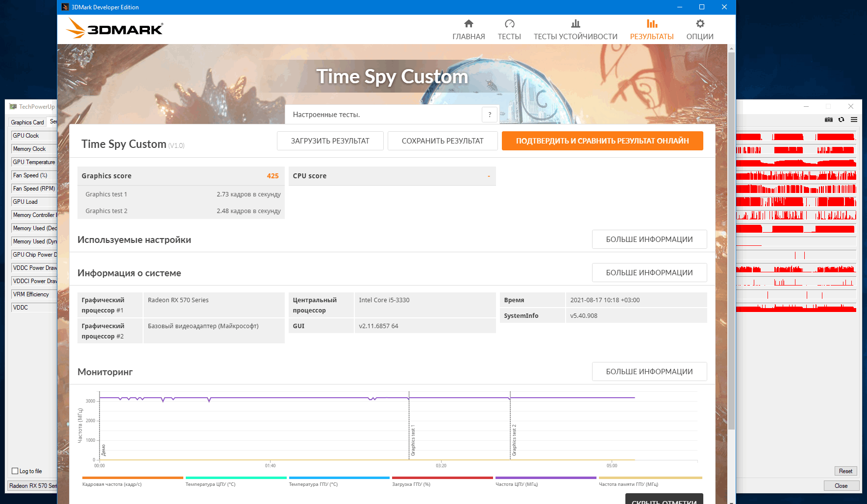Click TechPowerUp GPU-Z title bar icon
The height and width of the screenshot is (504, 867).
point(13,106)
